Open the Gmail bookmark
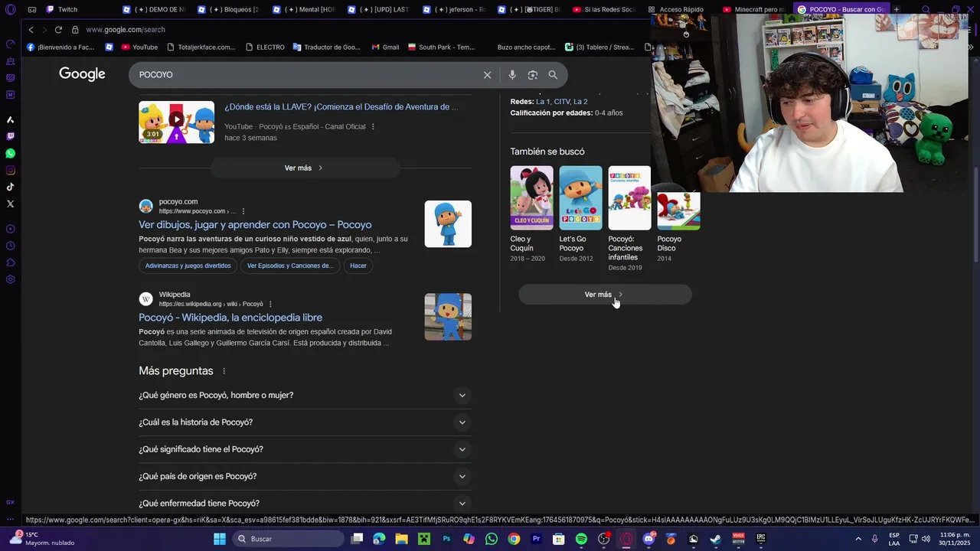Screen dimensions: 980x551 click(385, 47)
